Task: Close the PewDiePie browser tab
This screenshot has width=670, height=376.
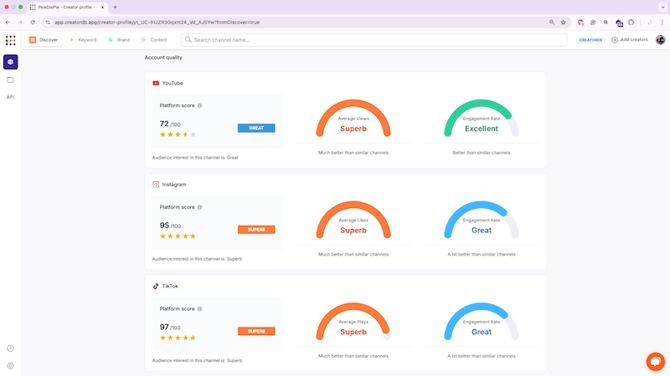Action: coord(102,7)
